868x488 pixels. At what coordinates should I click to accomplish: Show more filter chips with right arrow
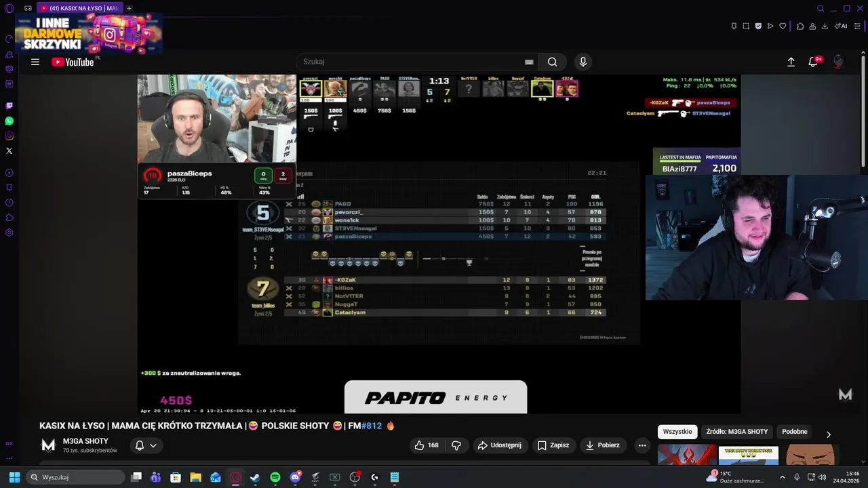[828, 434]
